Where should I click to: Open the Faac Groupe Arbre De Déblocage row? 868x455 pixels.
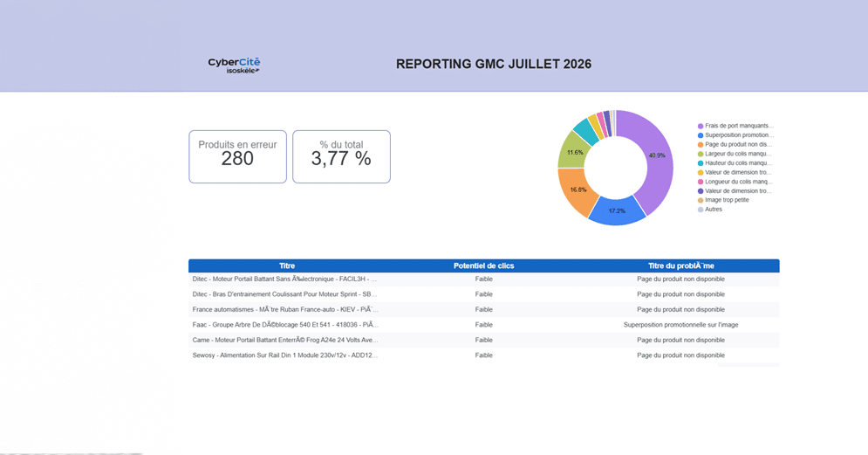pyautogui.click(x=484, y=325)
